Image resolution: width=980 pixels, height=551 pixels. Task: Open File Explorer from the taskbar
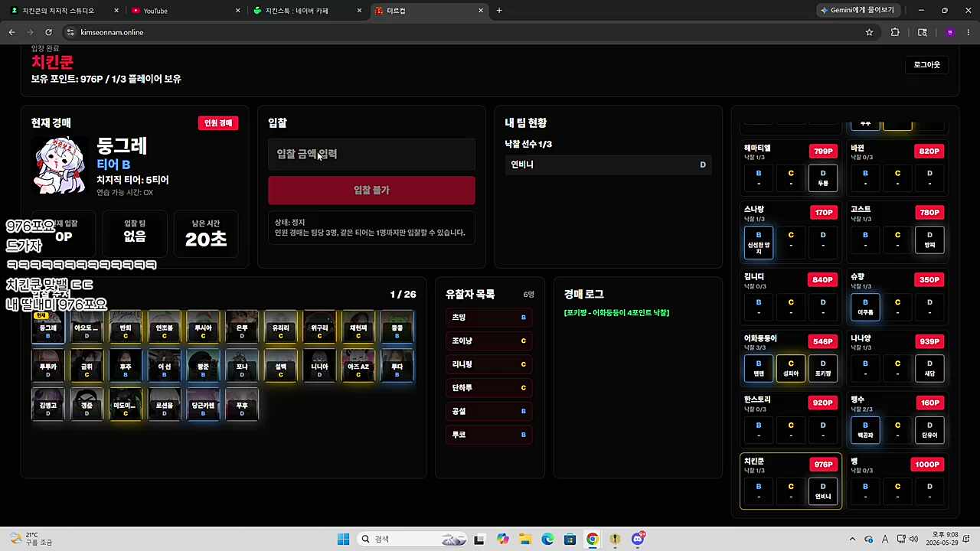click(x=525, y=539)
